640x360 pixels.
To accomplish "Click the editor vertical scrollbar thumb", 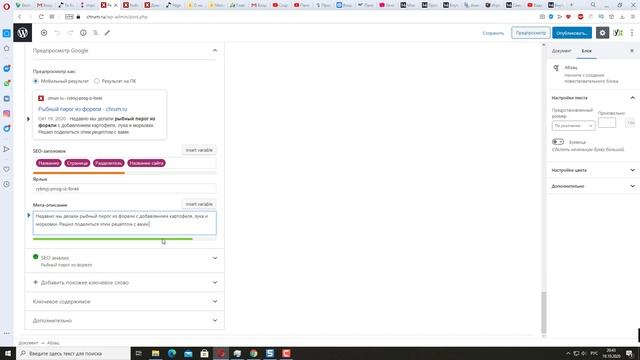I will pos(543,313).
